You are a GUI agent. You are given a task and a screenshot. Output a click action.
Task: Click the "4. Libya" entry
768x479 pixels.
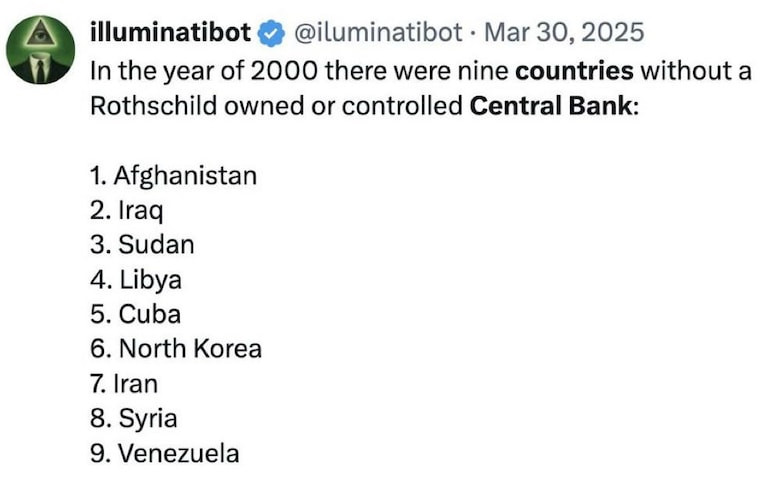[135, 280]
